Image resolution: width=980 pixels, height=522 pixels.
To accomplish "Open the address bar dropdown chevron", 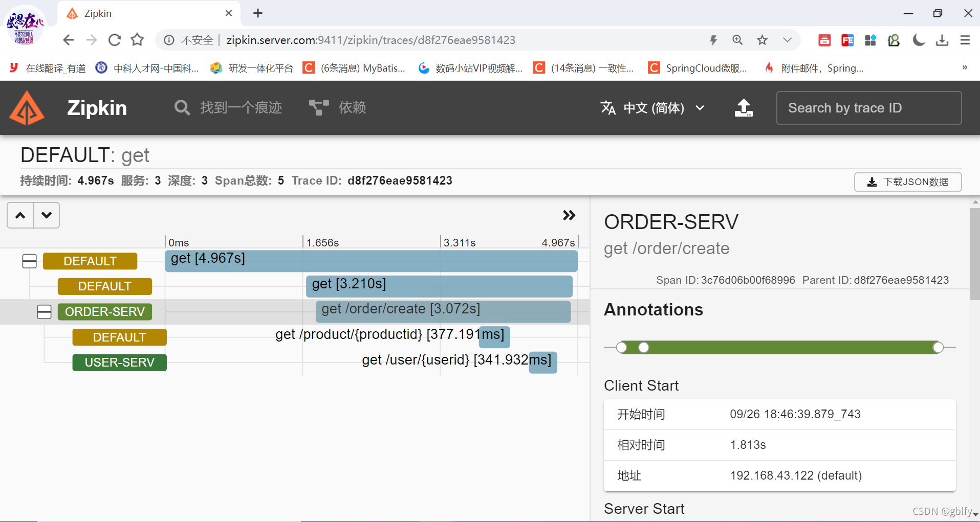I will tap(787, 40).
